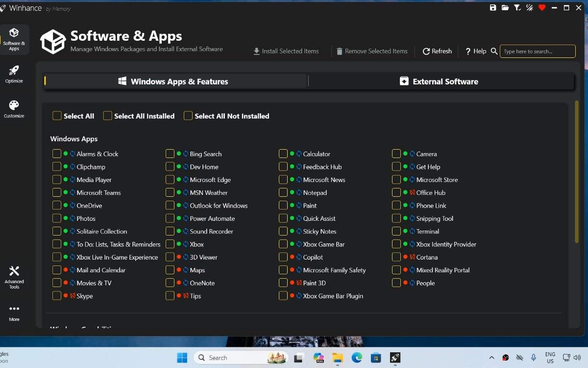Open Advanced Tools in the sidebar
The height and width of the screenshot is (368, 588).
click(14, 277)
